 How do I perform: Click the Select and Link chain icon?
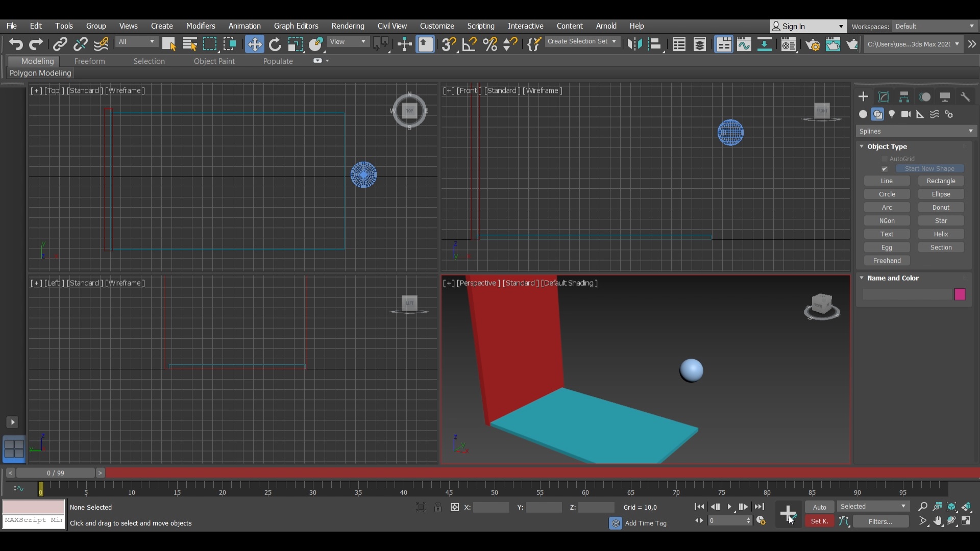(60, 44)
